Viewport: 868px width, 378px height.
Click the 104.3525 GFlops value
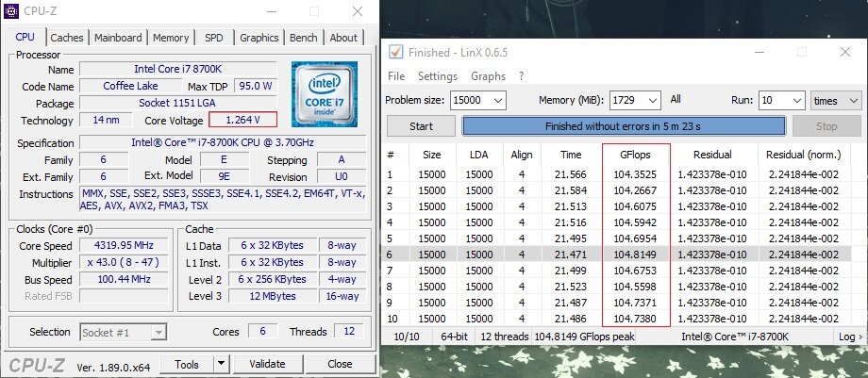point(635,174)
